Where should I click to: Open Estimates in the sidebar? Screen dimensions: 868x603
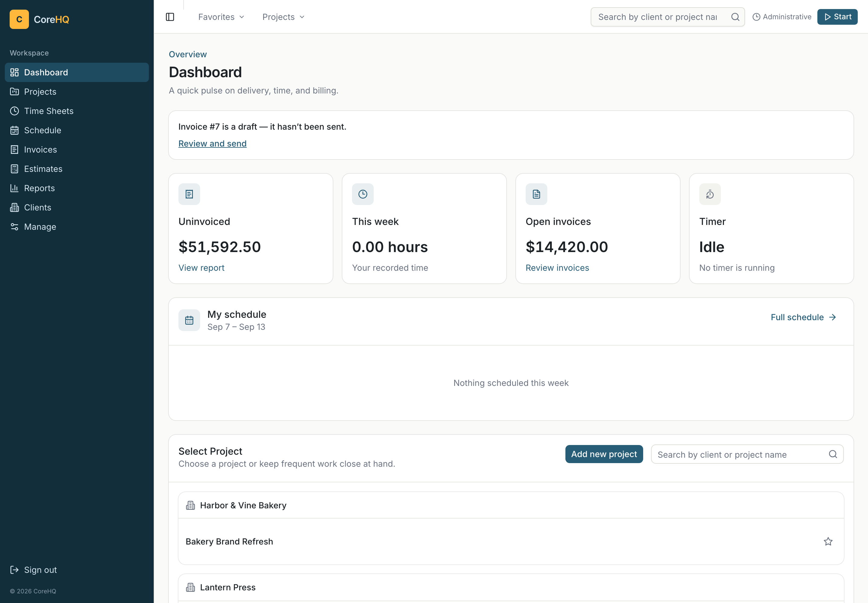[x=77, y=169]
